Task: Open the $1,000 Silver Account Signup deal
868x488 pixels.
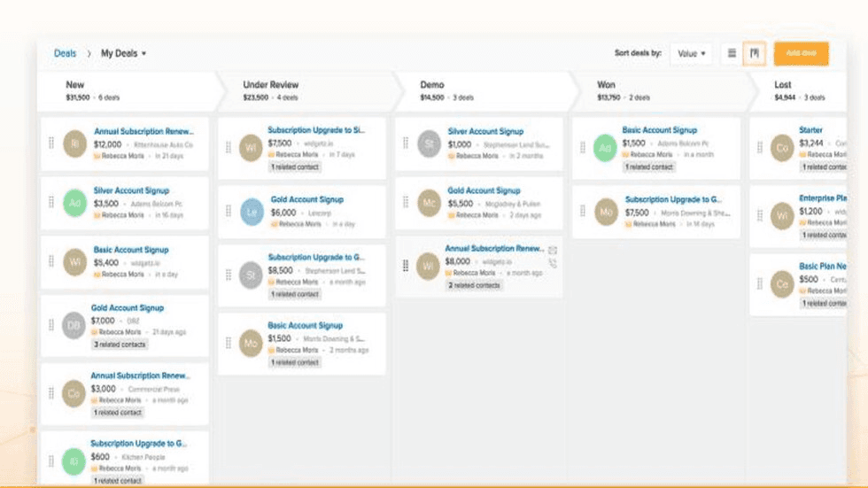Action: click(x=485, y=131)
